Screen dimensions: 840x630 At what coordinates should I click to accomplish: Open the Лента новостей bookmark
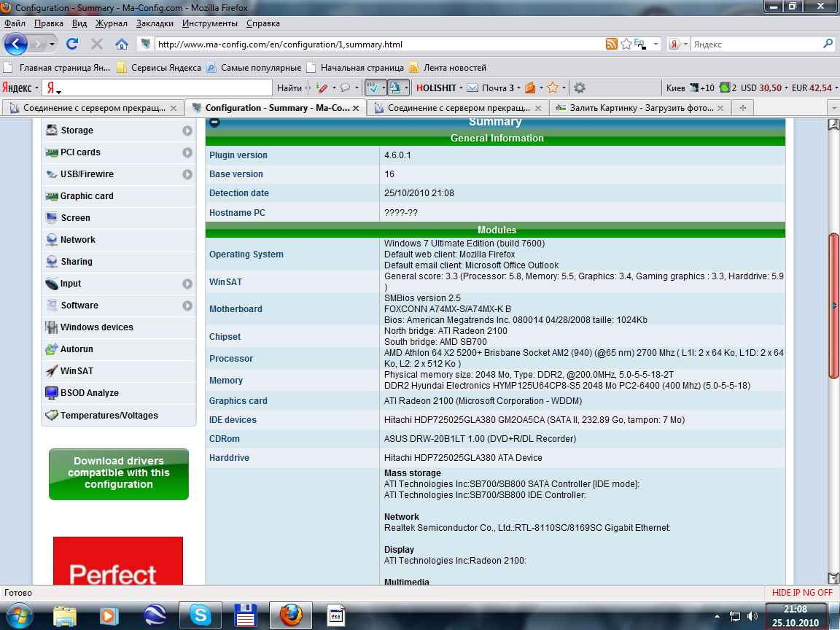pos(448,68)
